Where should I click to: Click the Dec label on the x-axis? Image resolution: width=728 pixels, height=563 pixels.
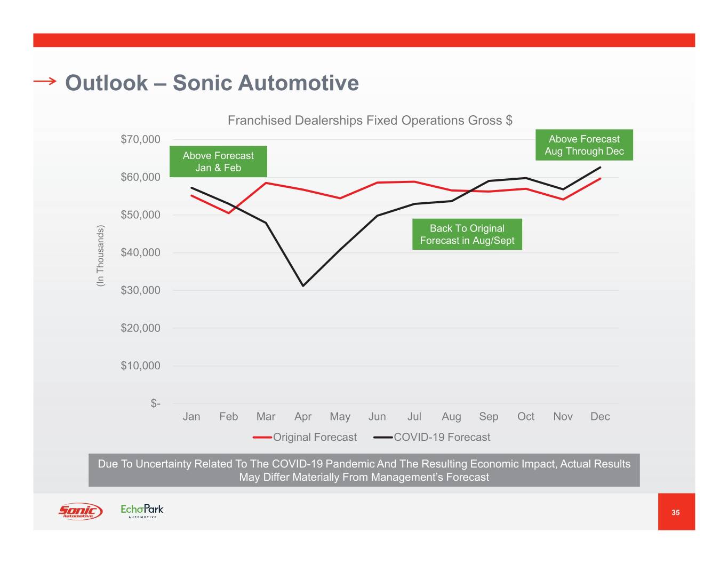tap(600, 417)
